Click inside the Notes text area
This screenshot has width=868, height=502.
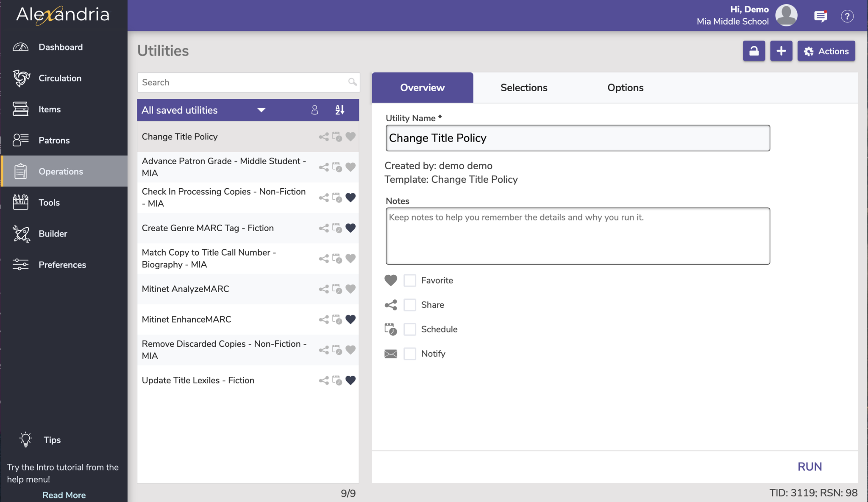[x=577, y=236]
